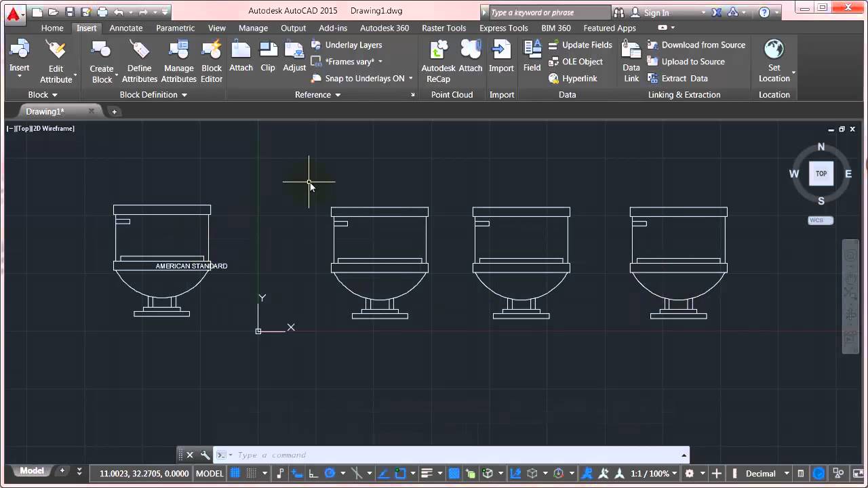The height and width of the screenshot is (488, 868).
Task: Toggle drawing grid display in status bar
Action: [235, 473]
